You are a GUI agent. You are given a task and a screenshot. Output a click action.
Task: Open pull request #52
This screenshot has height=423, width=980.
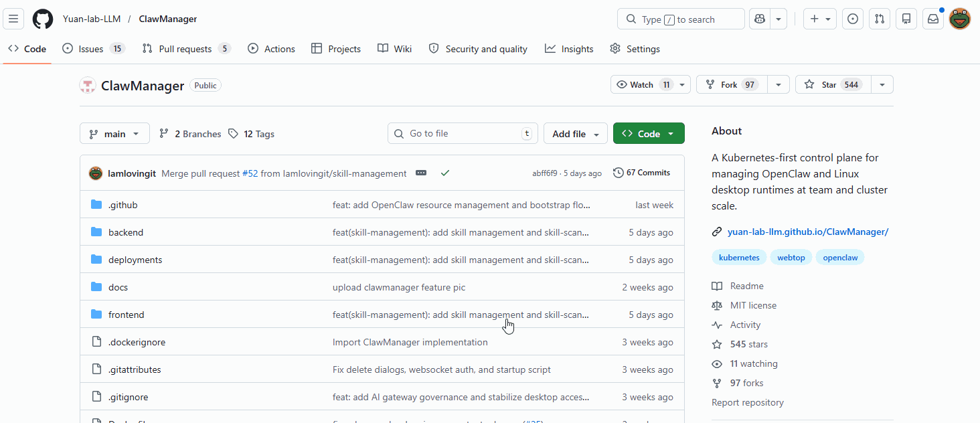250,173
